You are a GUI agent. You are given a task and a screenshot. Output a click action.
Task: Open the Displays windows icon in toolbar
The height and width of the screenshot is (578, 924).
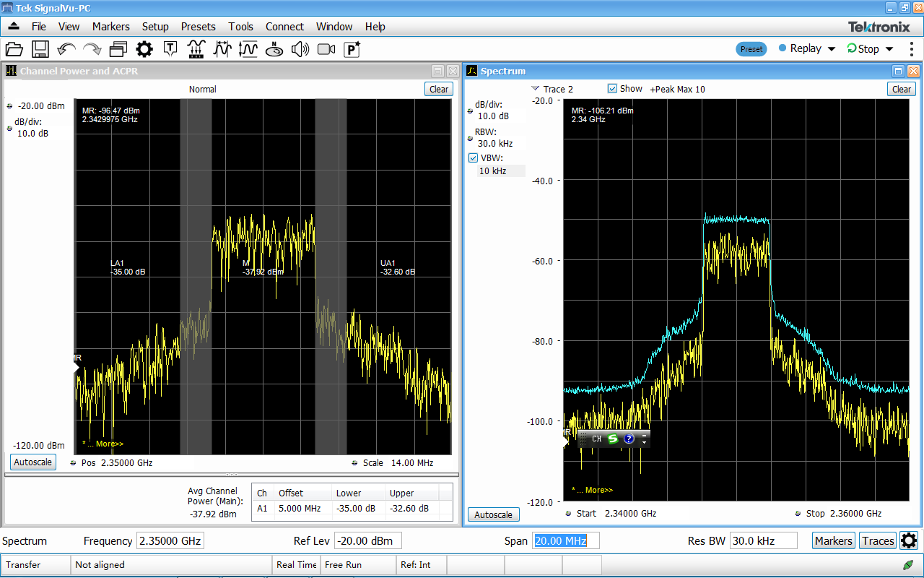pos(118,49)
